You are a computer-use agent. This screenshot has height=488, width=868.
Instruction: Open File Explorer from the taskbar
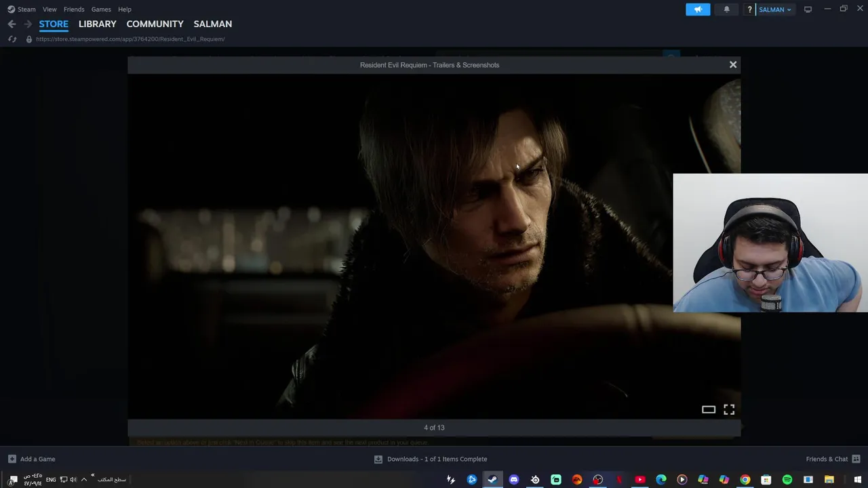pyautogui.click(x=829, y=479)
